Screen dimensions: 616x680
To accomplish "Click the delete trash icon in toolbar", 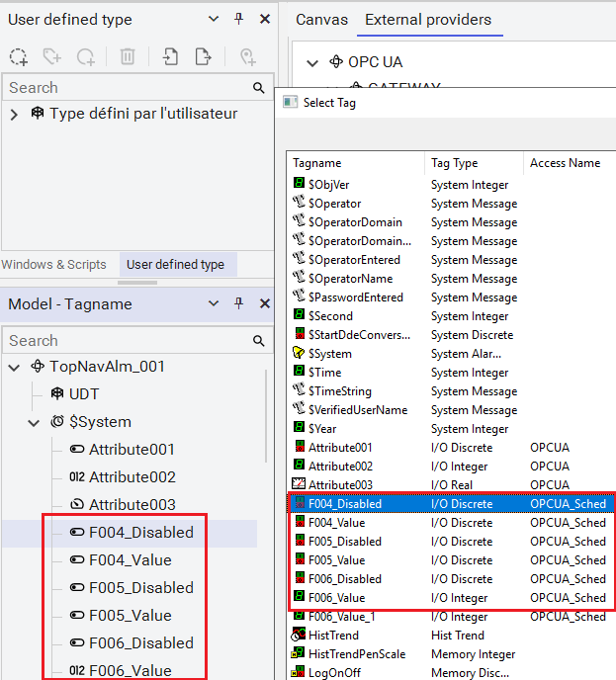I will coord(128,56).
